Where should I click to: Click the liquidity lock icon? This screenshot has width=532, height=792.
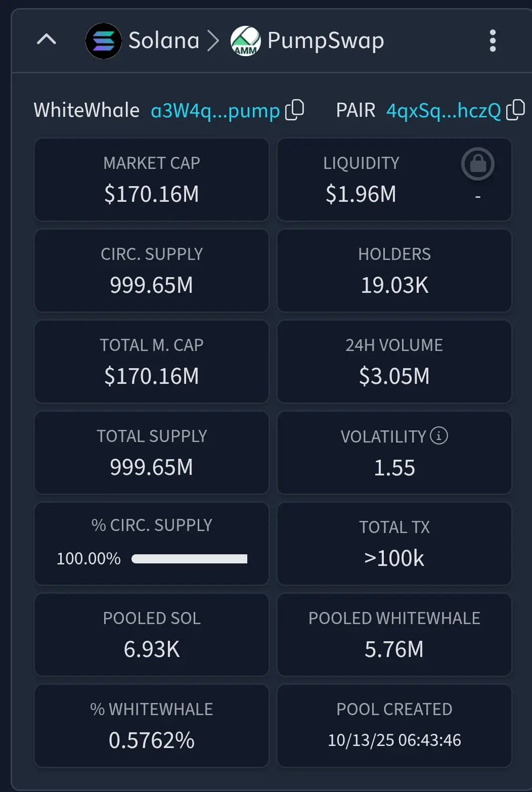point(478,164)
